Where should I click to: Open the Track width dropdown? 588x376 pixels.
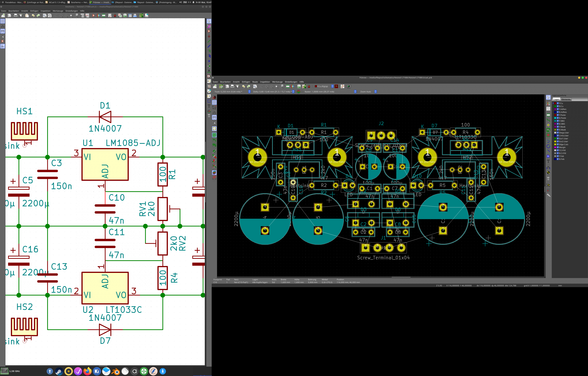click(x=249, y=92)
